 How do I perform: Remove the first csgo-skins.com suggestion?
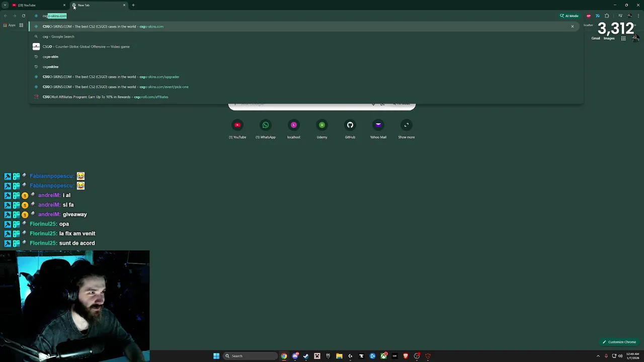click(572, 26)
